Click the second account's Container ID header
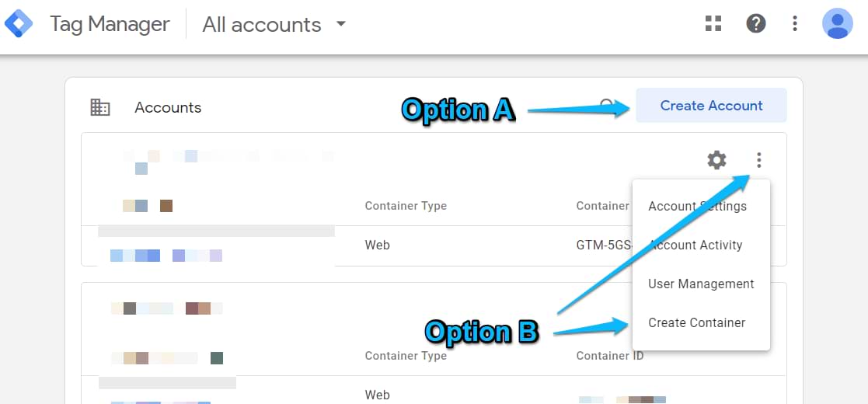868x404 pixels. (609, 356)
